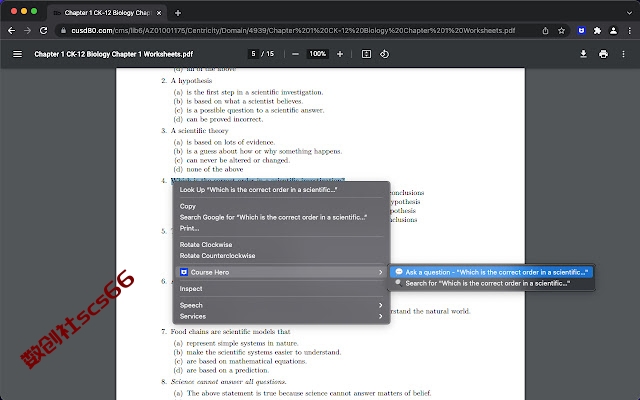The image size is (640, 400).
Task: Expand the Services submenu
Action: pos(281,316)
